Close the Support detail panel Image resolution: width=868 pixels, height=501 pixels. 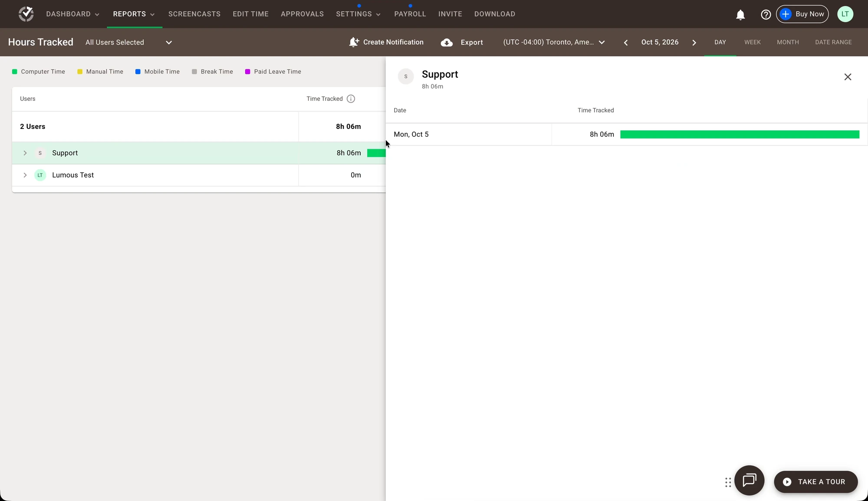point(848,77)
